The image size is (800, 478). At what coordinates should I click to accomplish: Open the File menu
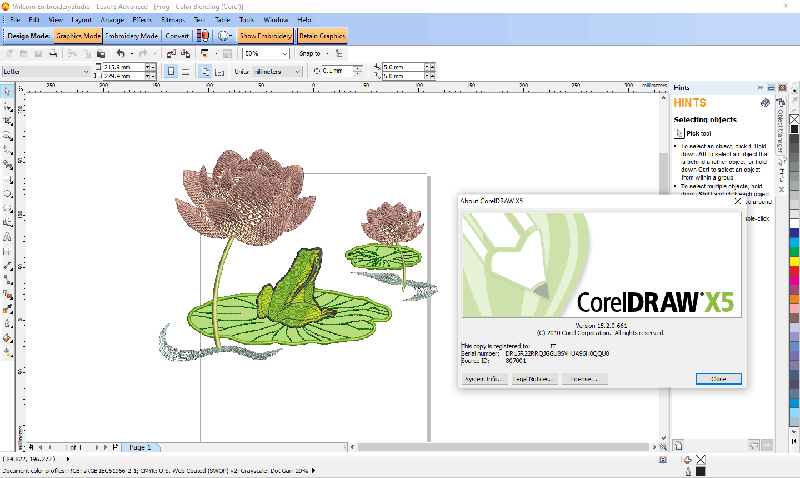pos(15,20)
